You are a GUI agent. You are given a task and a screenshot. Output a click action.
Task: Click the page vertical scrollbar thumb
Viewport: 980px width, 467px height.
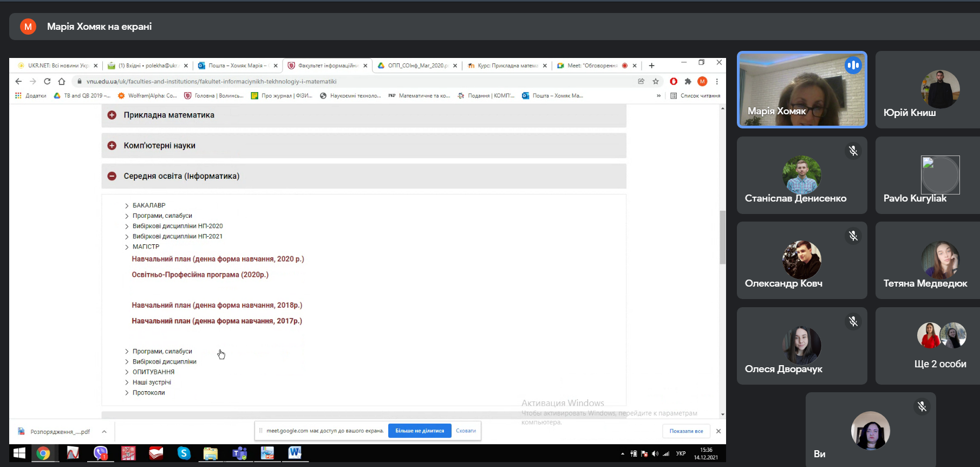coord(722,237)
